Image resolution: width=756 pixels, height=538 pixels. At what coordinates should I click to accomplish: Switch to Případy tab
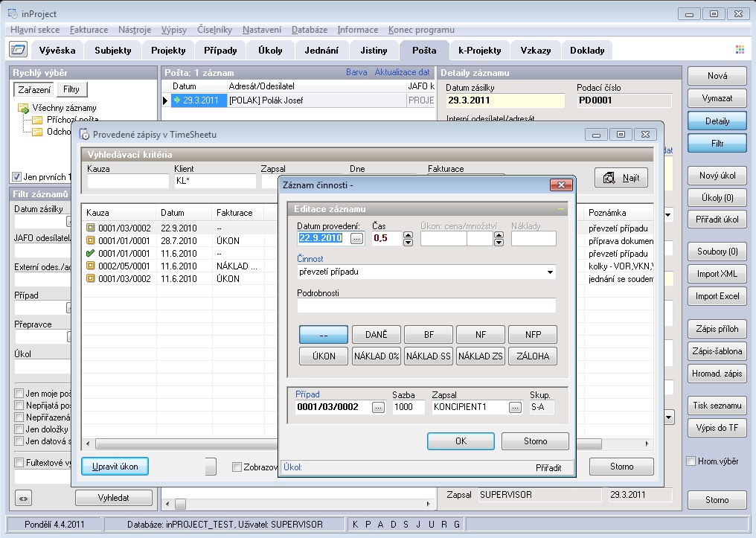[x=220, y=50]
